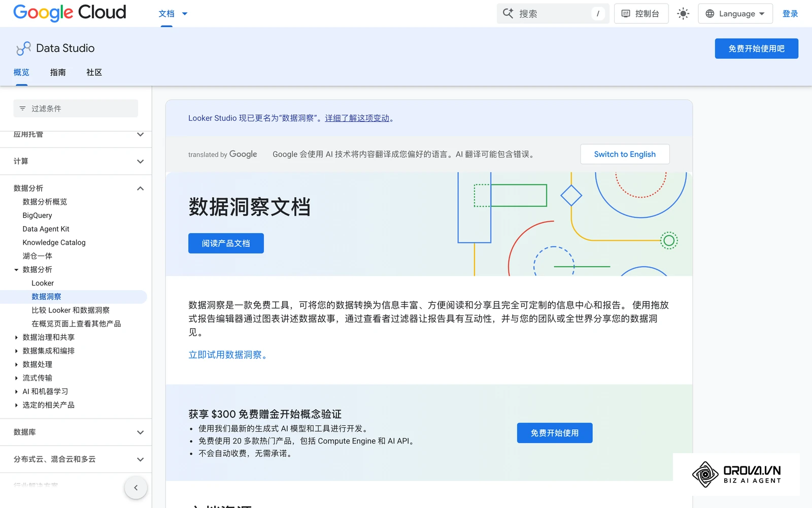Click the 登录 sign-in link
This screenshot has width=812, height=508.
click(x=790, y=14)
